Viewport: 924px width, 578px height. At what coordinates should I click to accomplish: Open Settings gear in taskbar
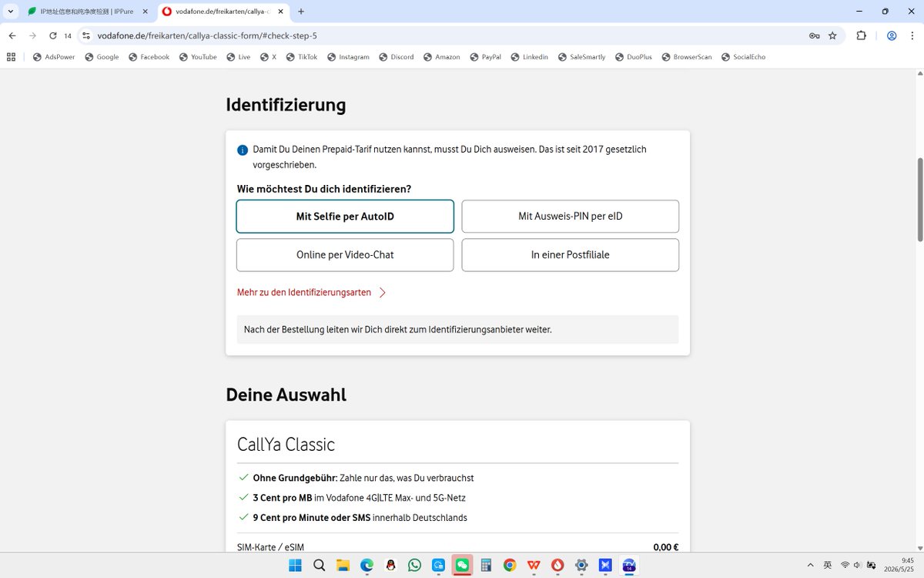click(581, 565)
